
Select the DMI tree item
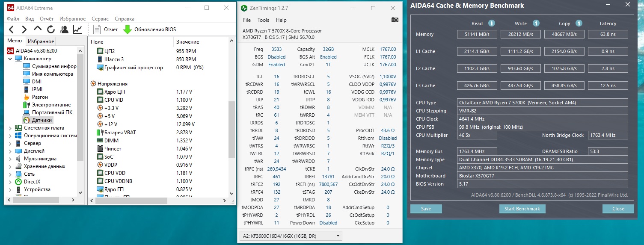tap(32, 82)
